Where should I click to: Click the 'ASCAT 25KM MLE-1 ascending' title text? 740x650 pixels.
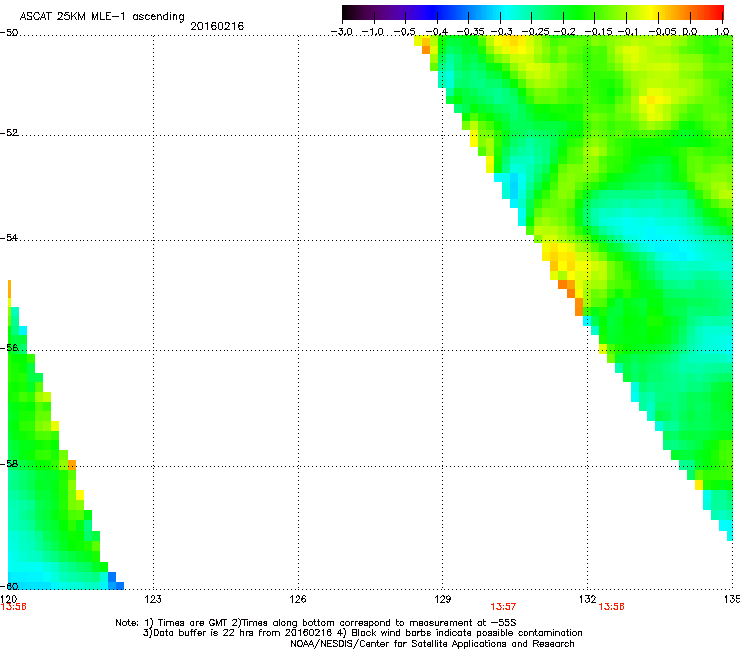102,17
